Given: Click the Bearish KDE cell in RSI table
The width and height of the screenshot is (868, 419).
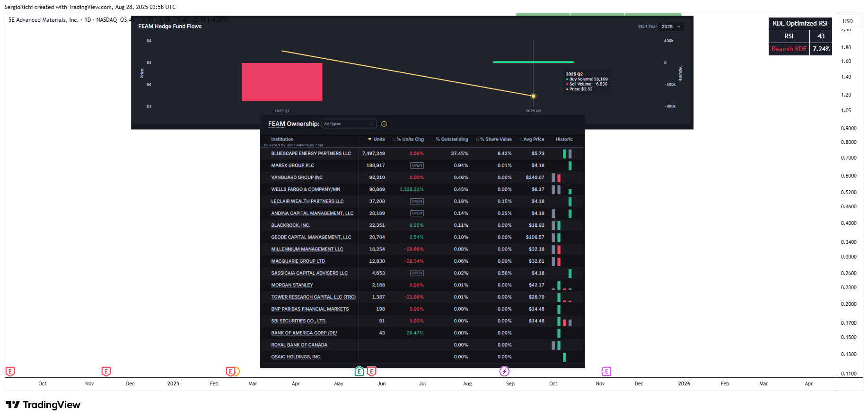Looking at the screenshot, I should tap(789, 49).
